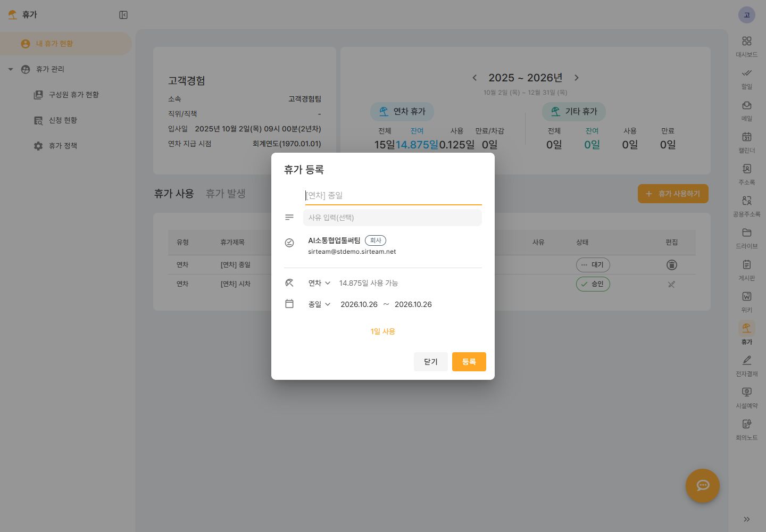Screen dimensions: 766x532
Task: Select the 연차 휴가 chip
Action: coord(402,111)
